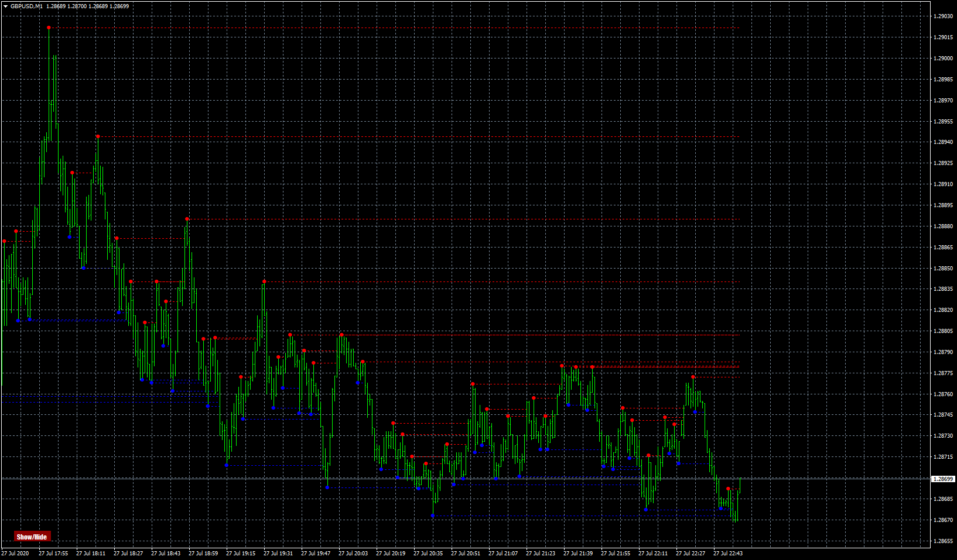The image size is (957, 560).
Task: Click price scale value 1.29015
Action: pos(943,37)
